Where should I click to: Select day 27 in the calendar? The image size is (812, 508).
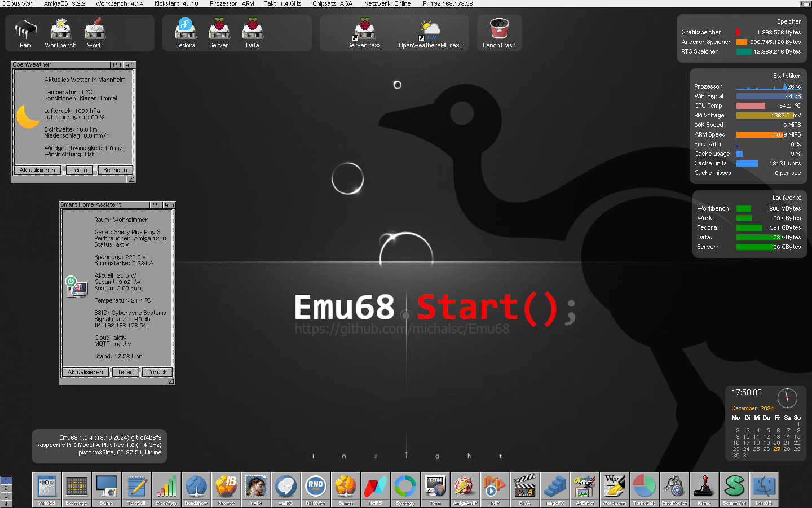(777, 449)
